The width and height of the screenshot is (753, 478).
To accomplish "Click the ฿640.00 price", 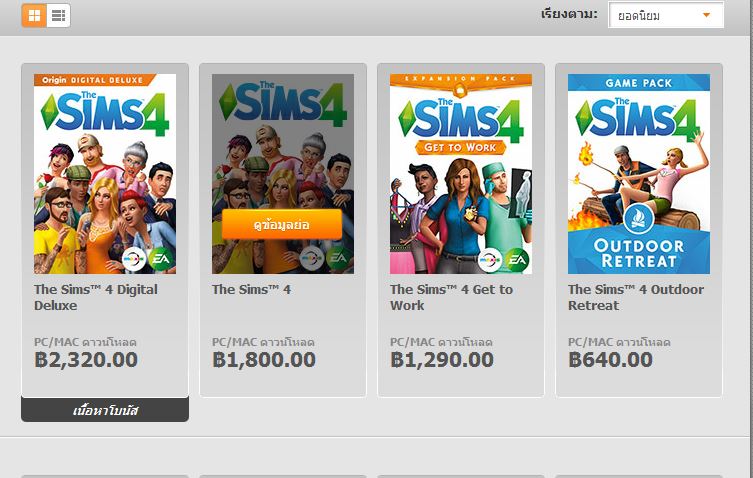I will pyautogui.click(x=610, y=360).
